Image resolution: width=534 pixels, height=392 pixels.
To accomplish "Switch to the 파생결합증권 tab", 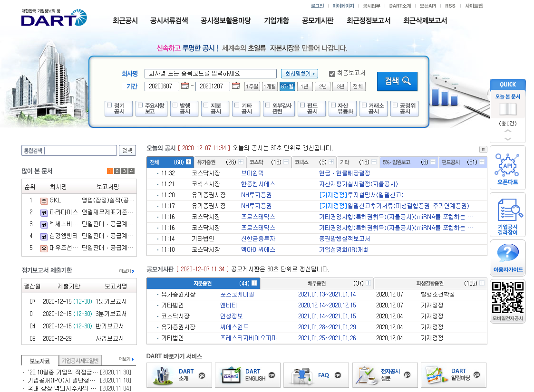I will point(430,283).
